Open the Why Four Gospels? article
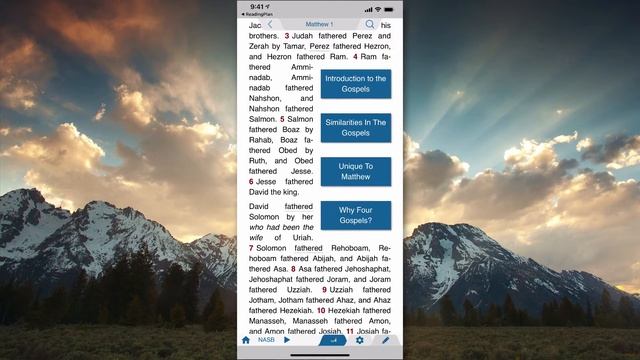 click(356, 215)
